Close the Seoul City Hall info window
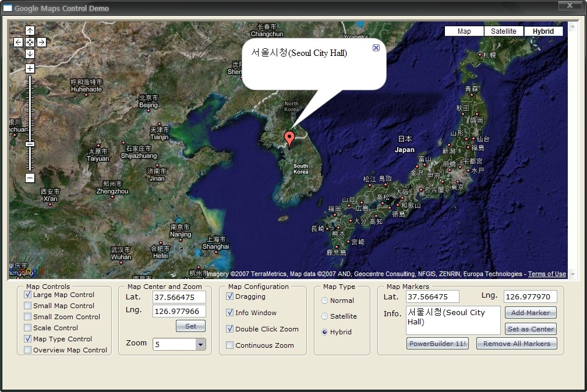587x392 pixels. [x=376, y=48]
